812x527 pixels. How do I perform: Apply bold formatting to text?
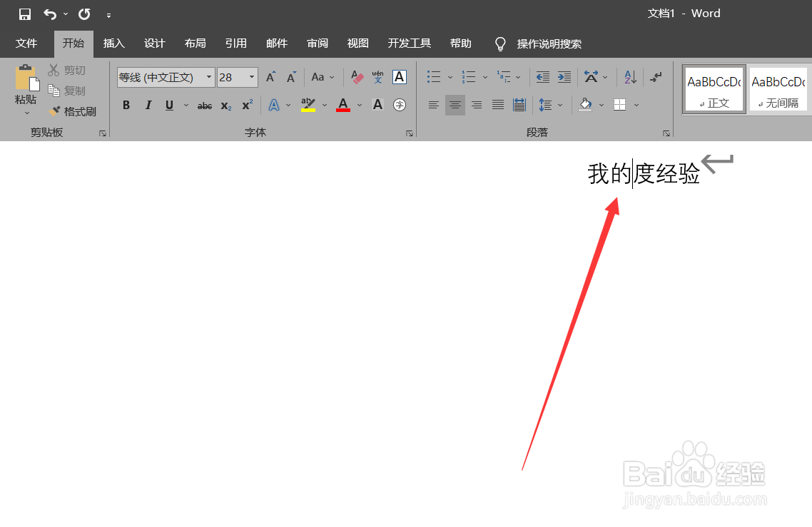[x=126, y=105]
